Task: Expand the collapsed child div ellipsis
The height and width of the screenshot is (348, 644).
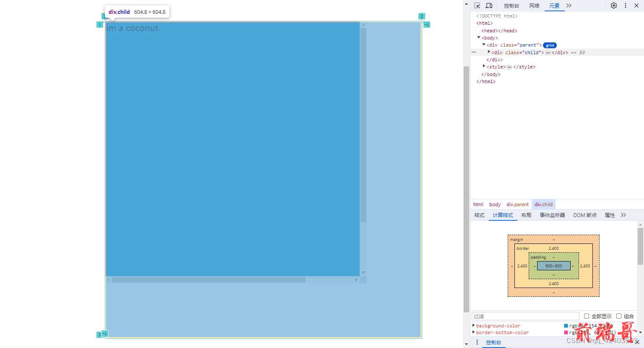Action: [548, 53]
